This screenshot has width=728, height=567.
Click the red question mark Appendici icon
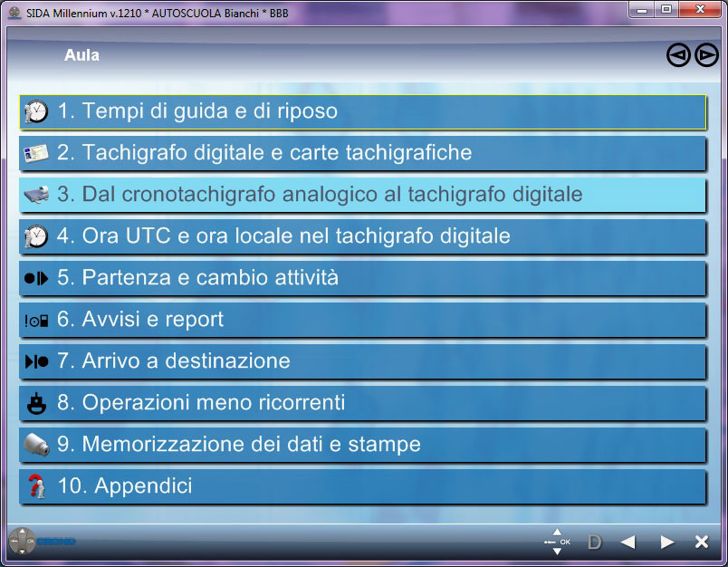click(36, 486)
